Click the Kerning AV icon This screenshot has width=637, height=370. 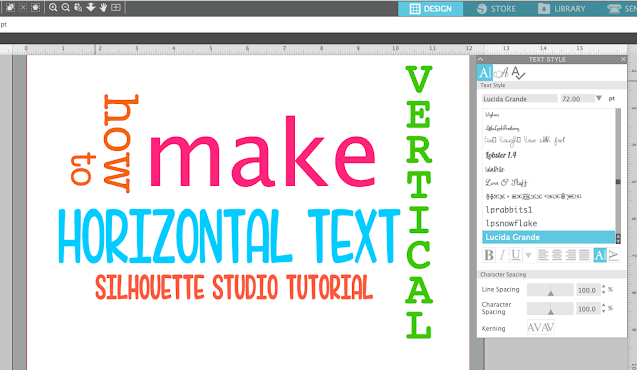pos(541,327)
